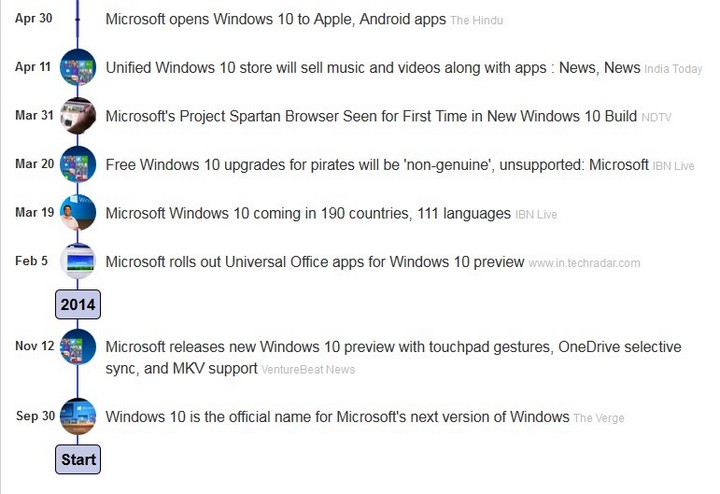Click the Nov 12 circular timeline image
The height and width of the screenshot is (494, 720).
point(78,347)
